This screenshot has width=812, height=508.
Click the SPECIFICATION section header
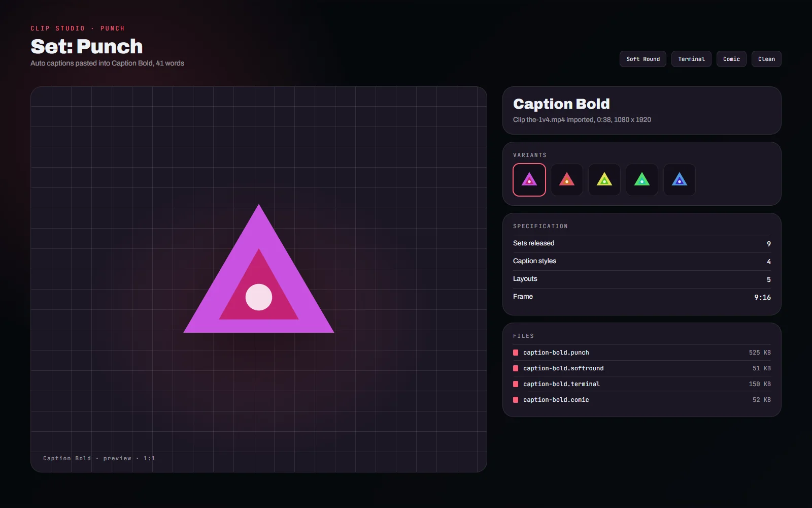coord(540,226)
